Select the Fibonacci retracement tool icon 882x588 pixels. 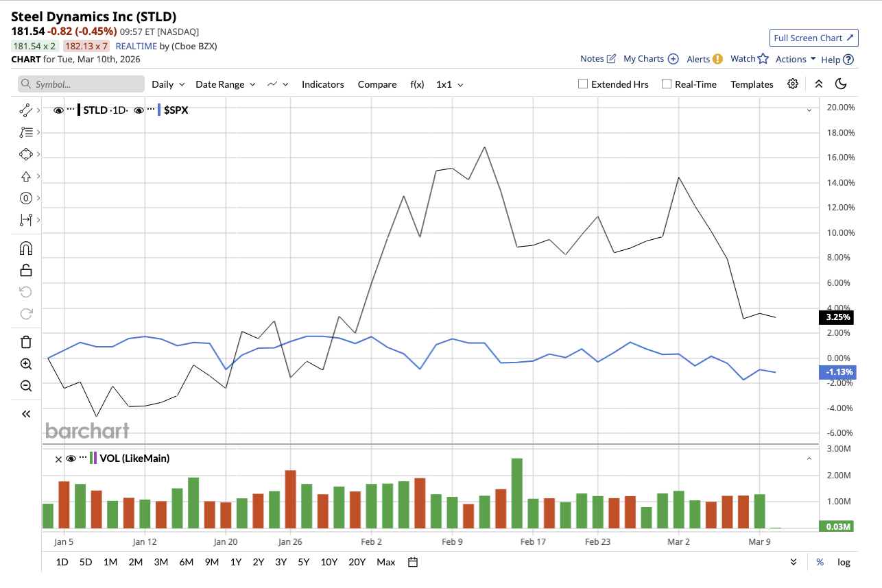coord(26,132)
